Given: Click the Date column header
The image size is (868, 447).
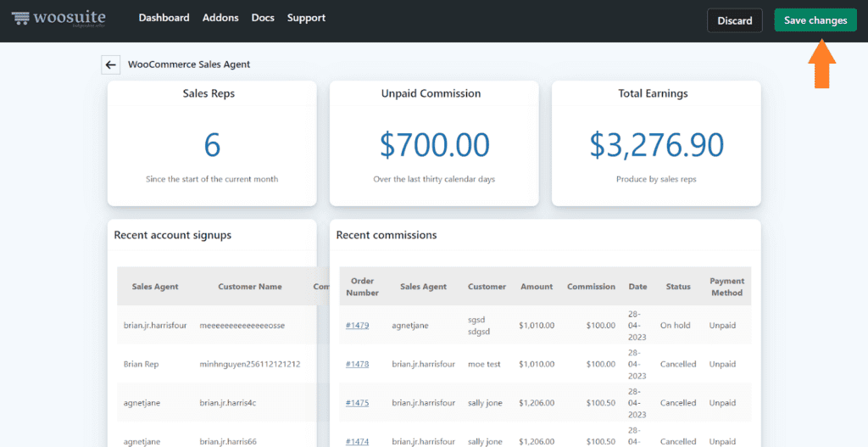Looking at the screenshot, I should [x=637, y=287].
